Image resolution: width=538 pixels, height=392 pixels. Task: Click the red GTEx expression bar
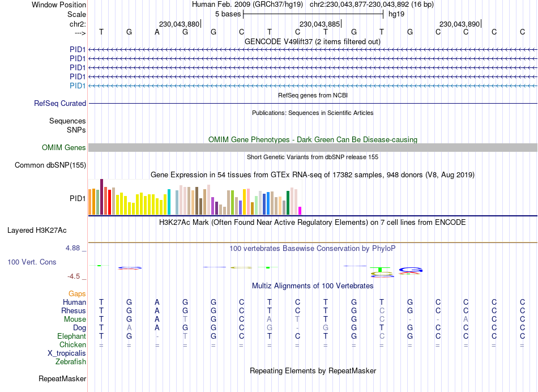(x=109, y=202)
